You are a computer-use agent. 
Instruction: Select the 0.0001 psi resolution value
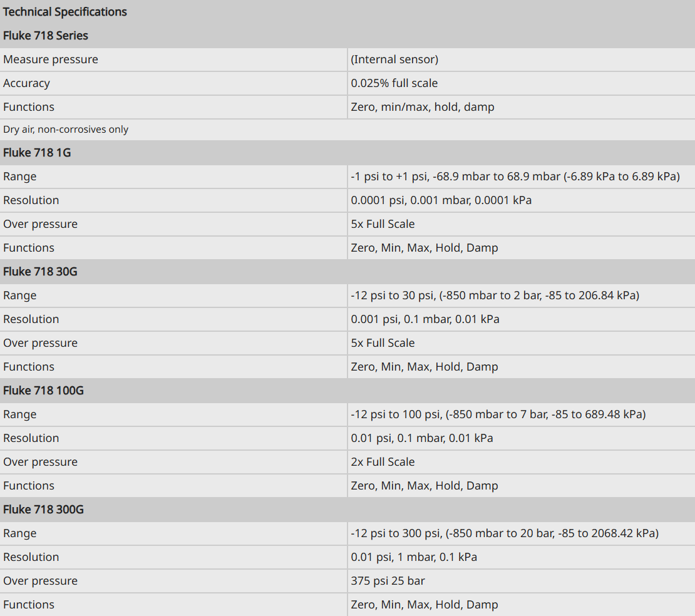point(441,200)
